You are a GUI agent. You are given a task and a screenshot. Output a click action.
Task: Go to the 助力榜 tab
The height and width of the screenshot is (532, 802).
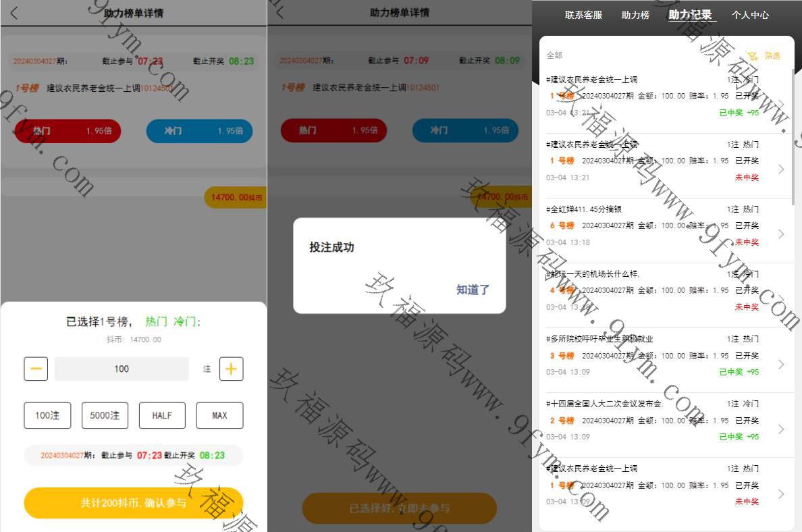click(635, 15)
